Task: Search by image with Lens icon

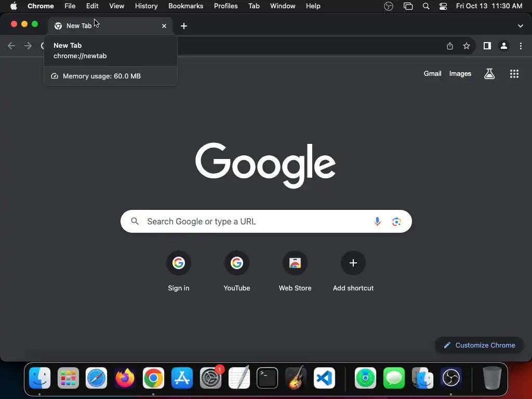Action: pos(396,221)
